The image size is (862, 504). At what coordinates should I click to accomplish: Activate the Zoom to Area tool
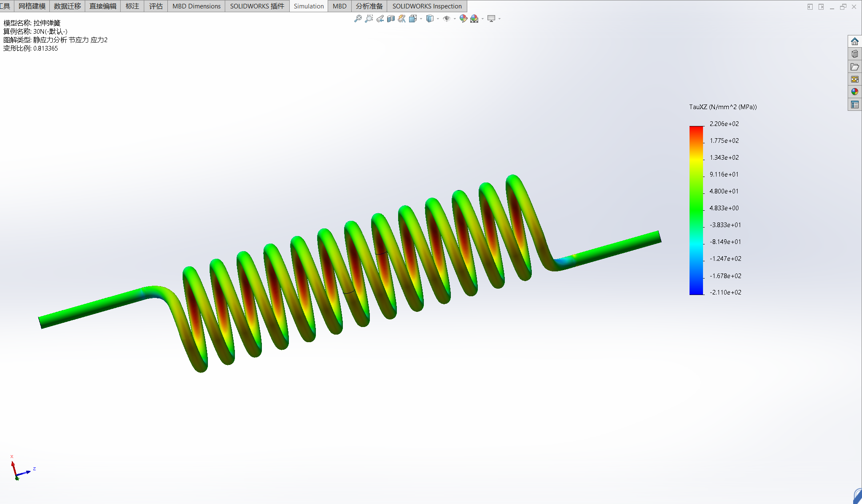(x=369, y=19)
